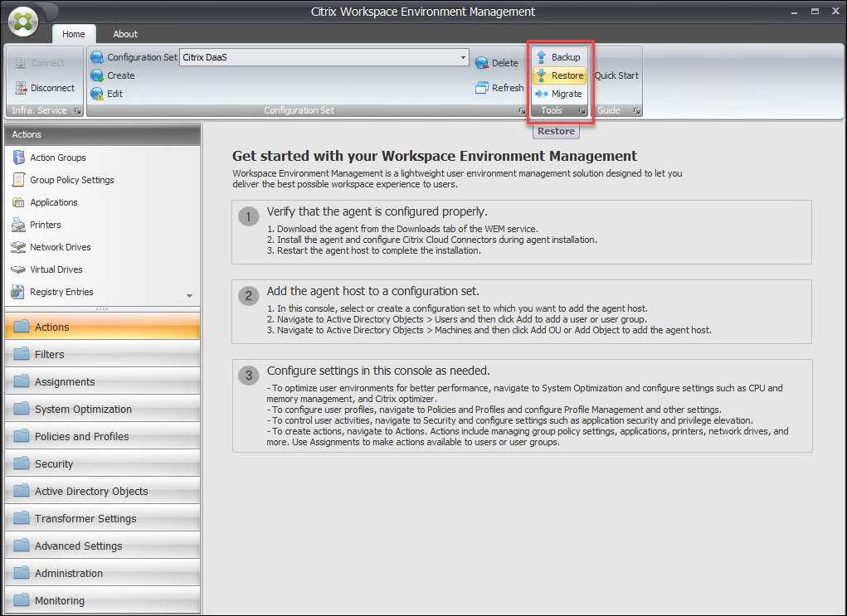Minimize the WEM console window
Viewport: 847px width, 616px height.
(794, 12)
